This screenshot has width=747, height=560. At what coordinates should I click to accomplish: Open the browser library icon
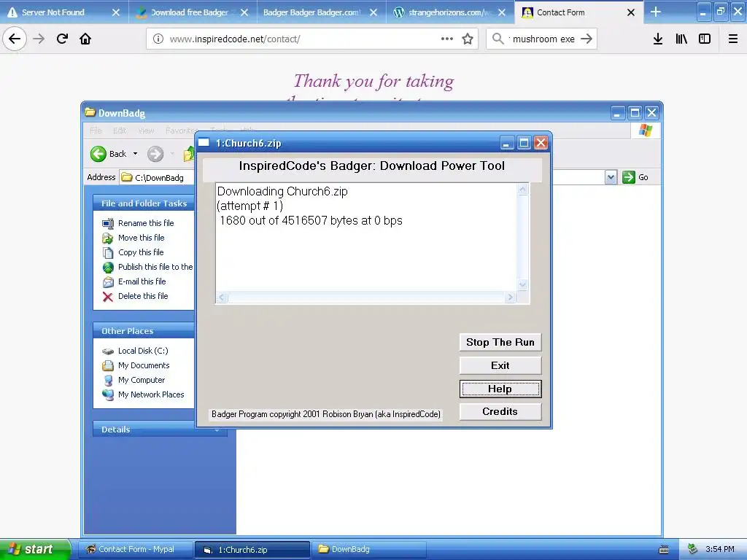point(681,39)
